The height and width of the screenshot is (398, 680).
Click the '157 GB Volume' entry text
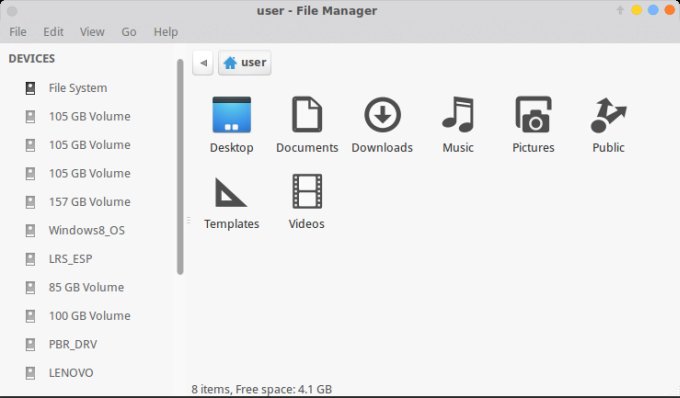coord(89,202)
